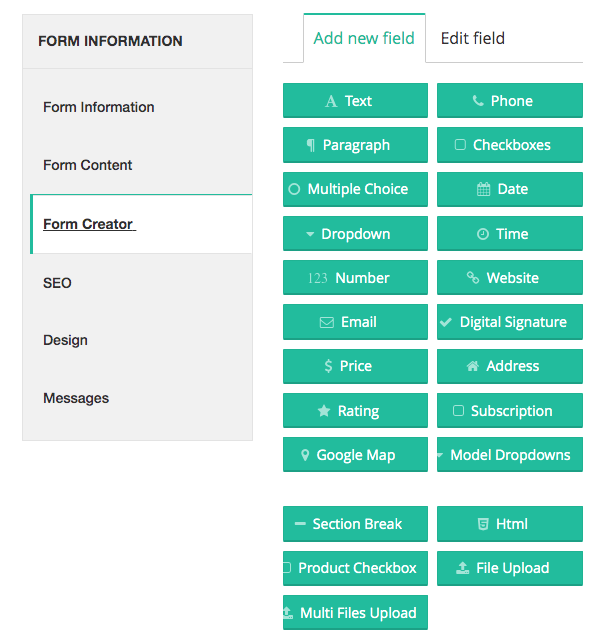The image size is (616, 643).
Task: Click the home icon on Address button
Action: (x=472, y=366)
